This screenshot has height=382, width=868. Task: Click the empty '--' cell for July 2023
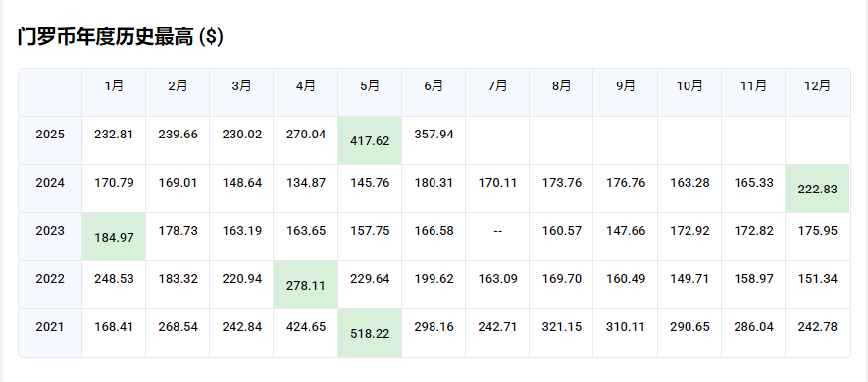[497, 231]
